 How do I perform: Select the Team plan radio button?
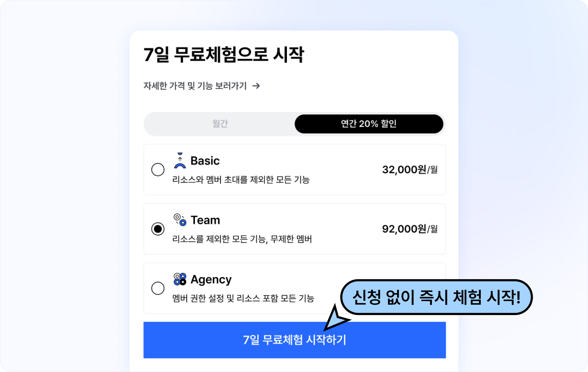tap(158, 229)
